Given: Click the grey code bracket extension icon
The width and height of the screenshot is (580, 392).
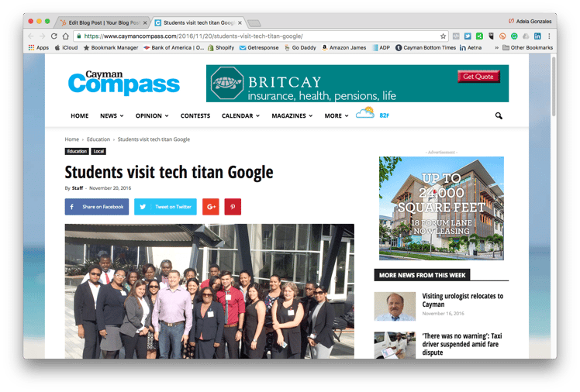Looking at the screenshot, I should (457, 36).
